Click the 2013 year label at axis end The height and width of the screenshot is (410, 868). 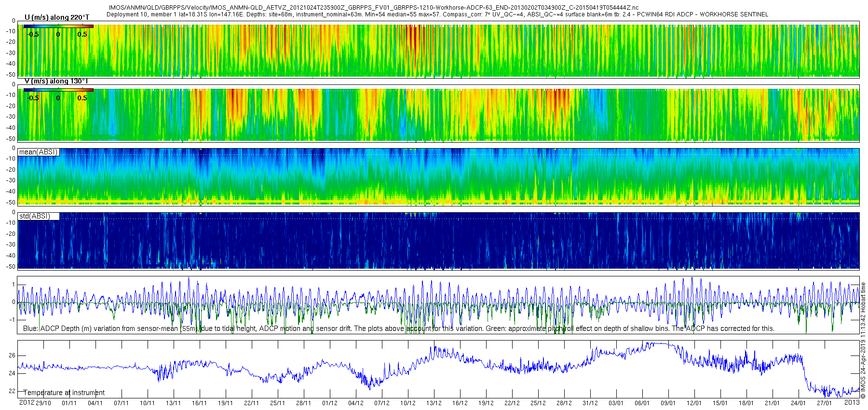click(x=852, y=402)
